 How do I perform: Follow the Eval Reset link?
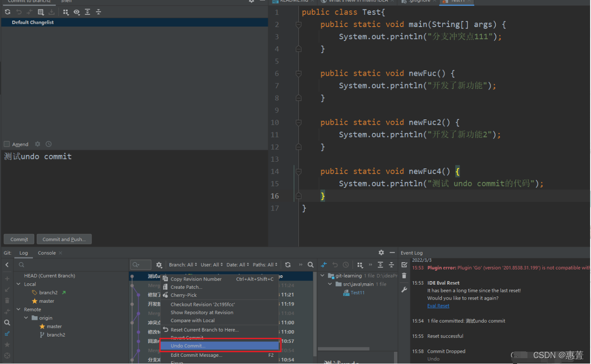[x=438, y=306]
